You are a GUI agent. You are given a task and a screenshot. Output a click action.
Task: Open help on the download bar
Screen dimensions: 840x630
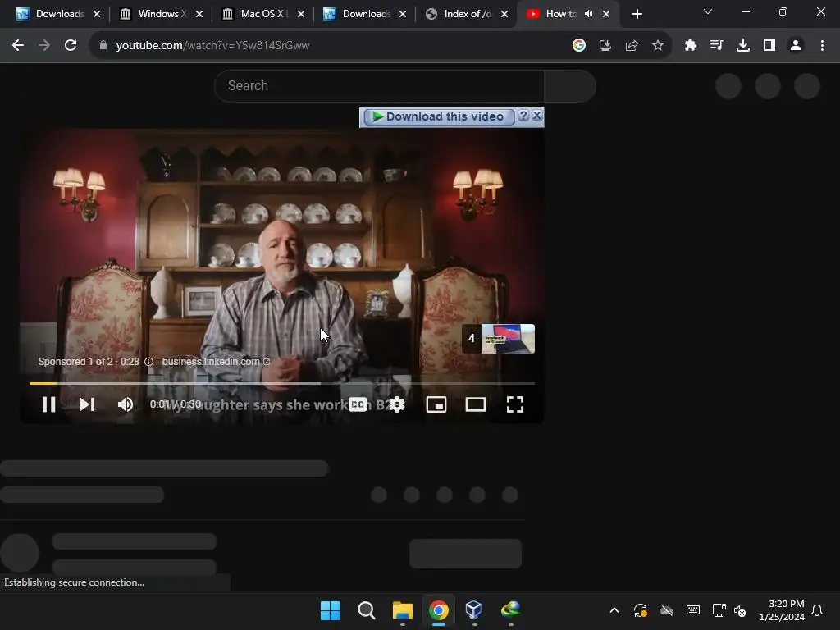[x=523, y=115]
